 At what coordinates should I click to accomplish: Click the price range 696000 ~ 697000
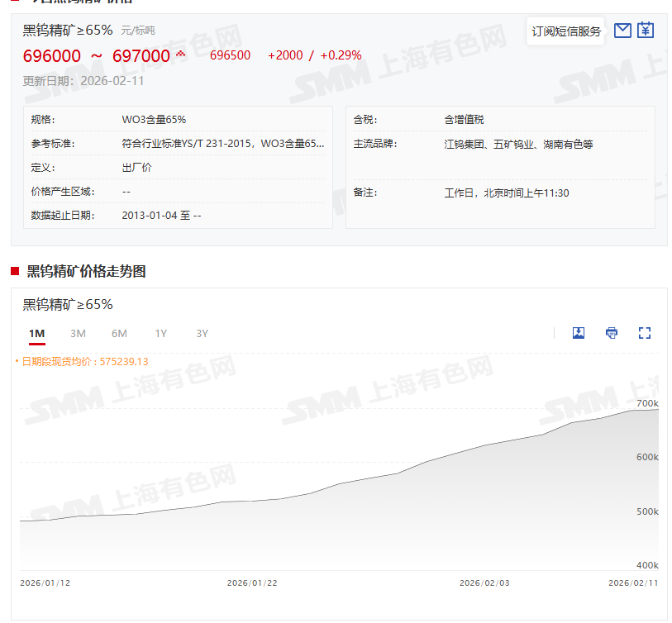[96, 56]
